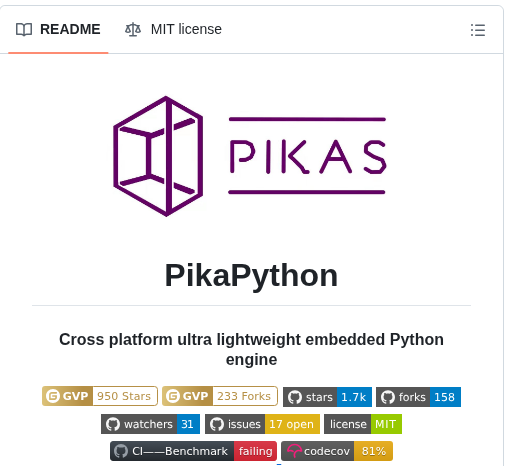506x466 pixels.
Task: Open the GitHub forks 158 badge
Action: point(418,397)
